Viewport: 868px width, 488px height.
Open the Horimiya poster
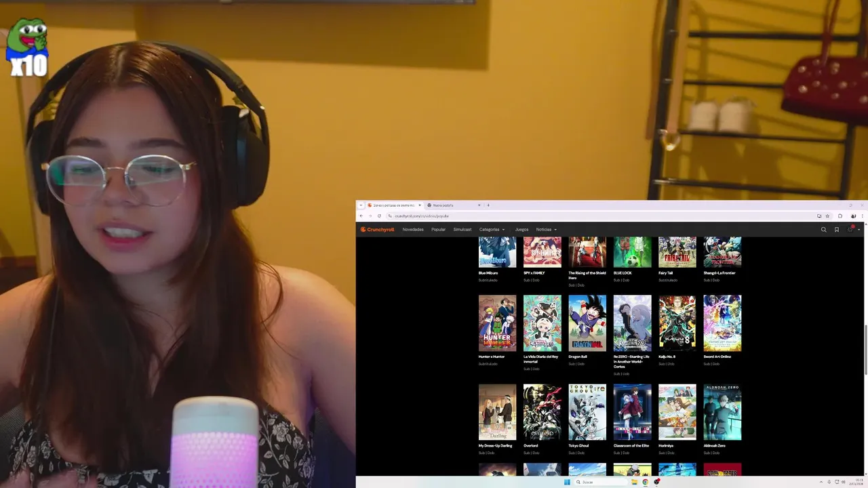point(677,412)
